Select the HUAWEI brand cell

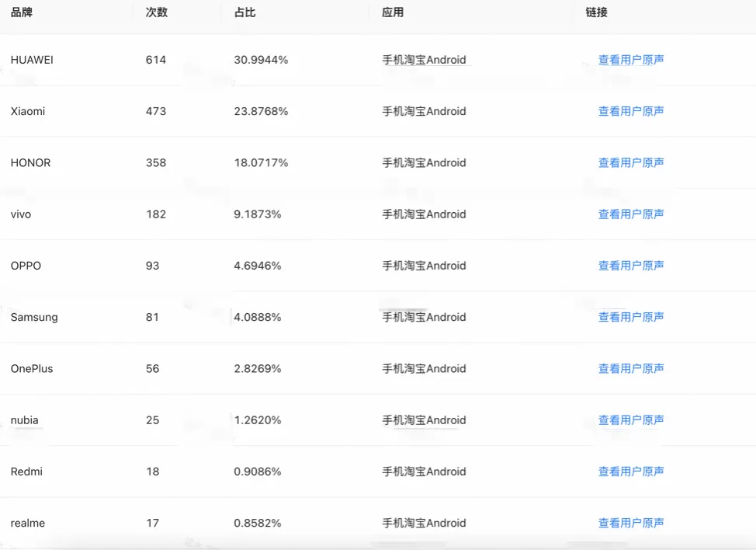click(32, 60)
